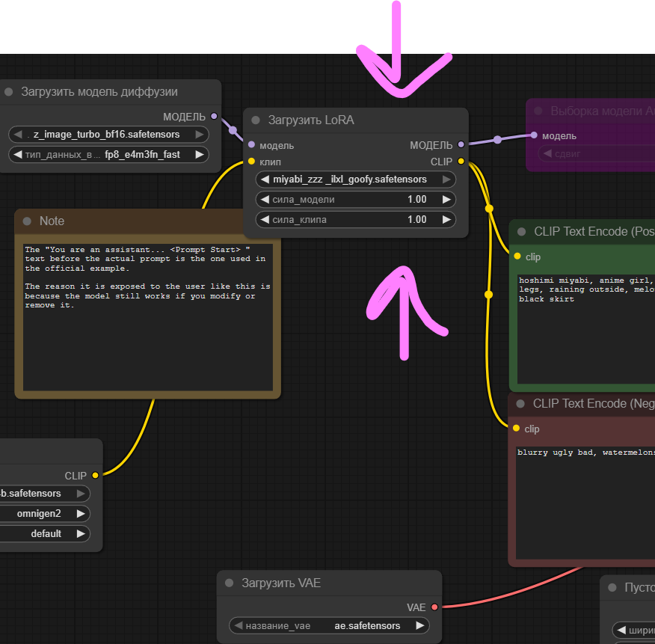This screenshot has width=655, height=644.
Task: Click МОДЕЛЬ output socket on Загрузить LoRA
Action: coord(461,144)
